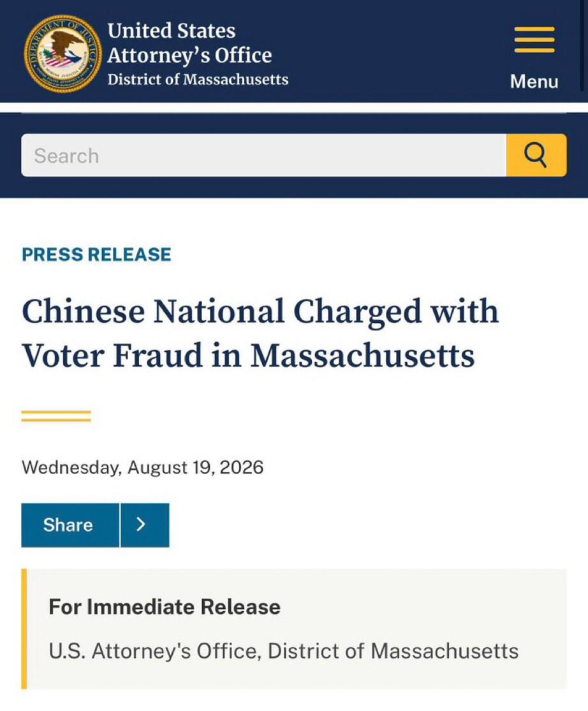This screenshot has width=588, height=711.
Task: Click the dark scrollbar at the right edge
Action: (x=582, y=45)
